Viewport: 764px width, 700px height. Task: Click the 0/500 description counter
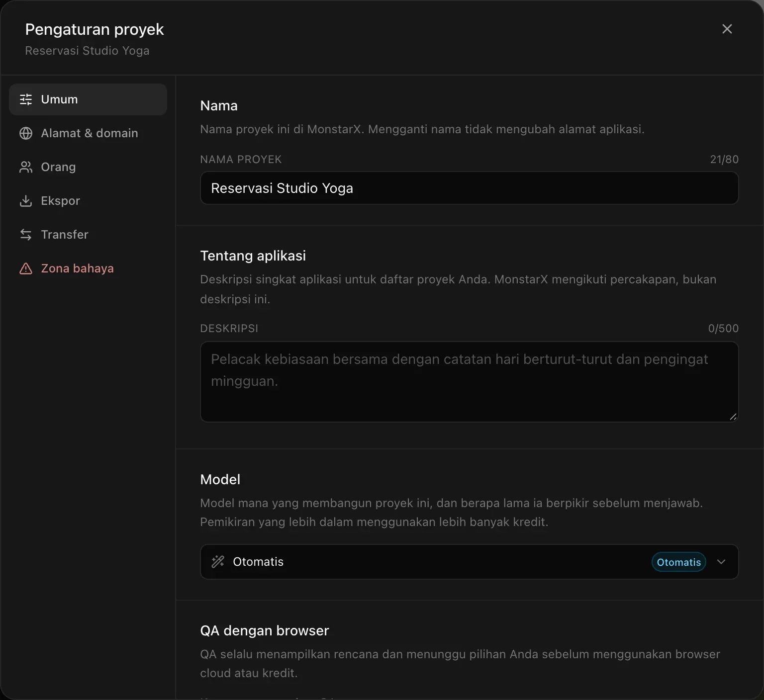point(723,329)
